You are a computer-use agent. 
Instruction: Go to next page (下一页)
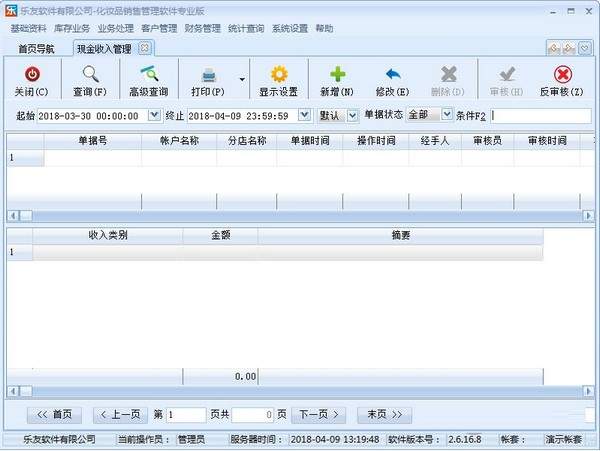pos(318,414)
